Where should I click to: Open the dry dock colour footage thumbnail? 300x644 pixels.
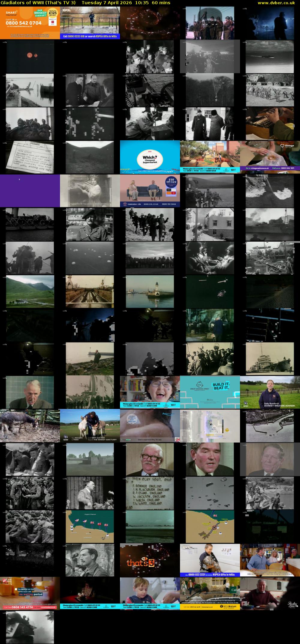point(90,291)
